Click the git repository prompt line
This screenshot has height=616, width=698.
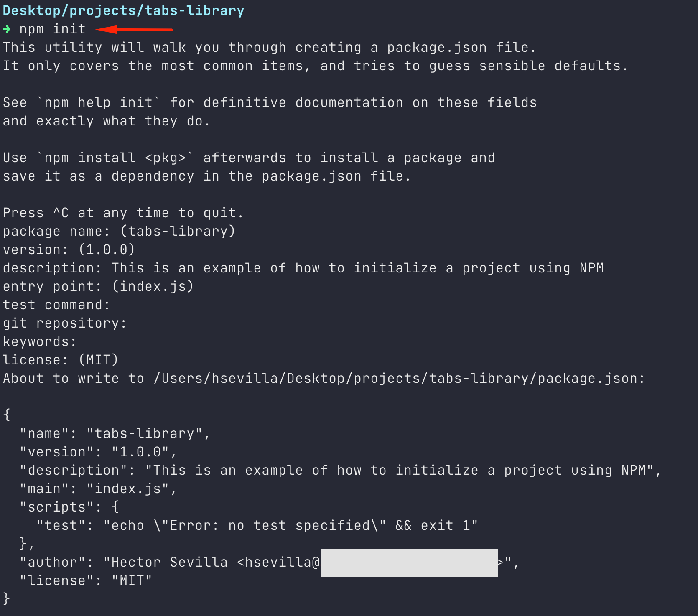pos(65,323)
